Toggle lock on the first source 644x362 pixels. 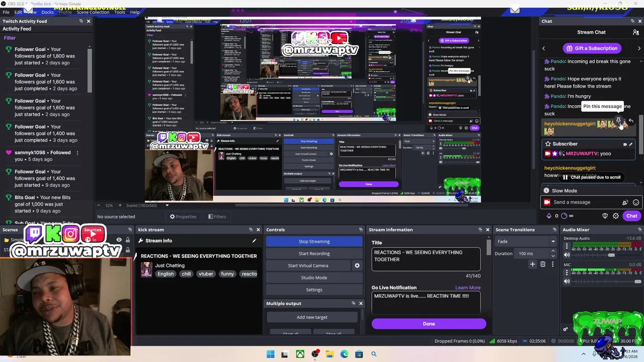(128, 240)
